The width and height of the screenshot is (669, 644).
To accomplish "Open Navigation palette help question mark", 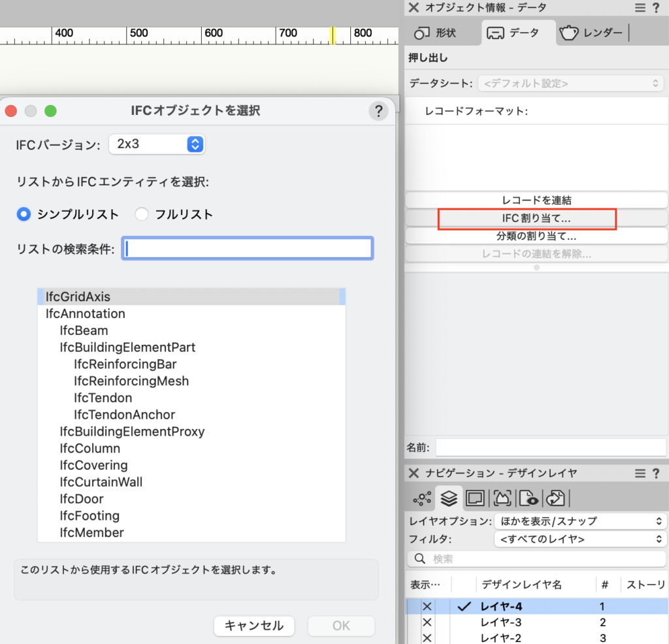I will tap(656, 473).
